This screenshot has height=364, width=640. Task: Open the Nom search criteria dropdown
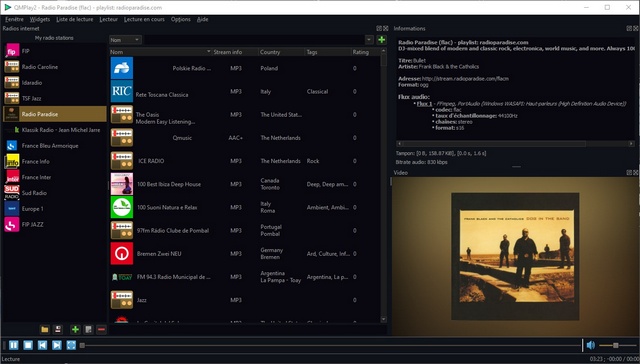pos(125,40)
